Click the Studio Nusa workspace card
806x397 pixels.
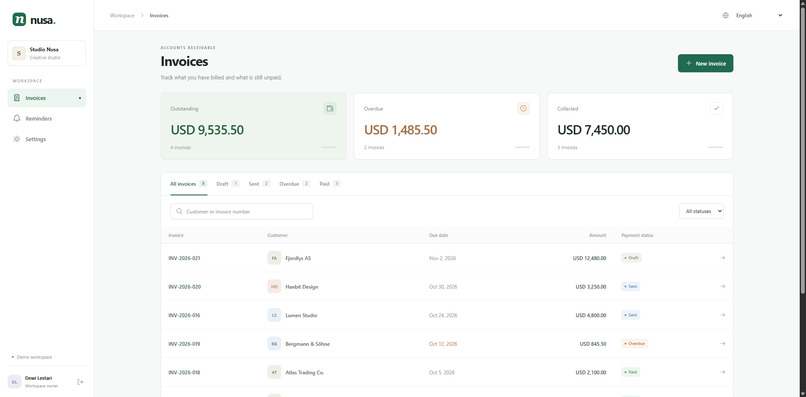coord(47,53)
